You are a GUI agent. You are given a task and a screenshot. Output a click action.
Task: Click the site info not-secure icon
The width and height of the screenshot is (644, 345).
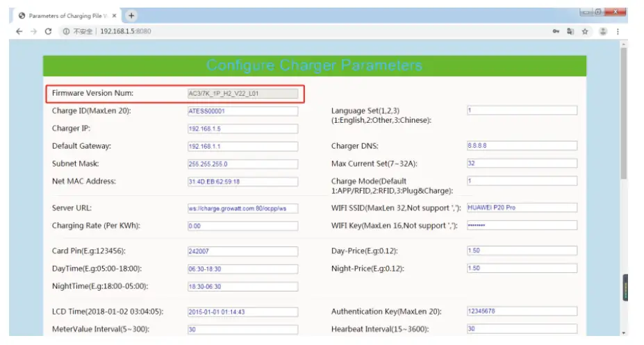pyautogui.click(x=66, y=31)
